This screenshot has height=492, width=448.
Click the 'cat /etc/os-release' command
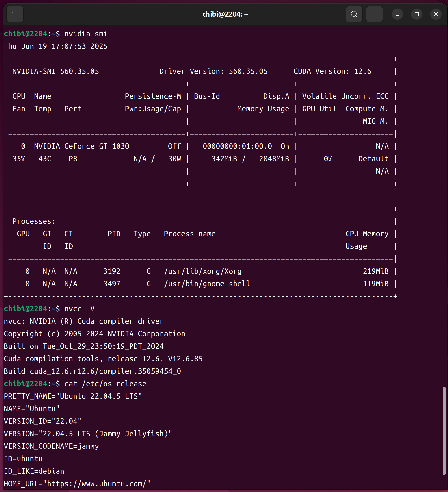105,384
